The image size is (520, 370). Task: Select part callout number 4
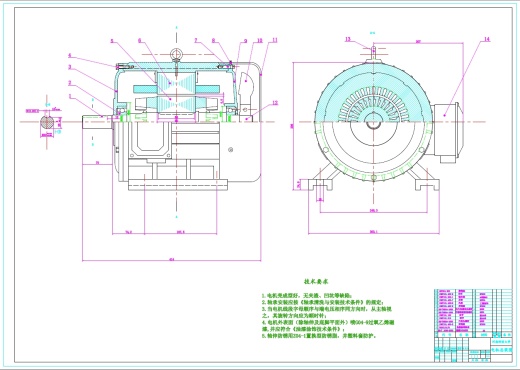[x=70, y=55]
